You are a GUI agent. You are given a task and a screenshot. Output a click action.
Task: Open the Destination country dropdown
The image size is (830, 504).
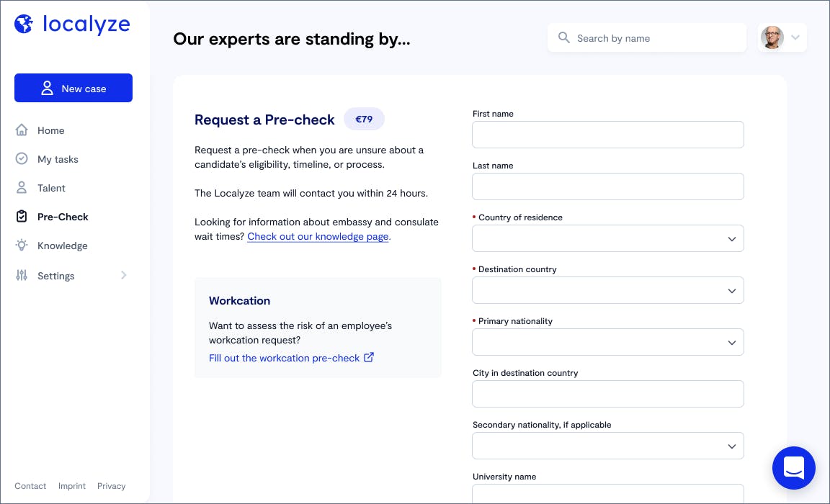pos(607,290)
